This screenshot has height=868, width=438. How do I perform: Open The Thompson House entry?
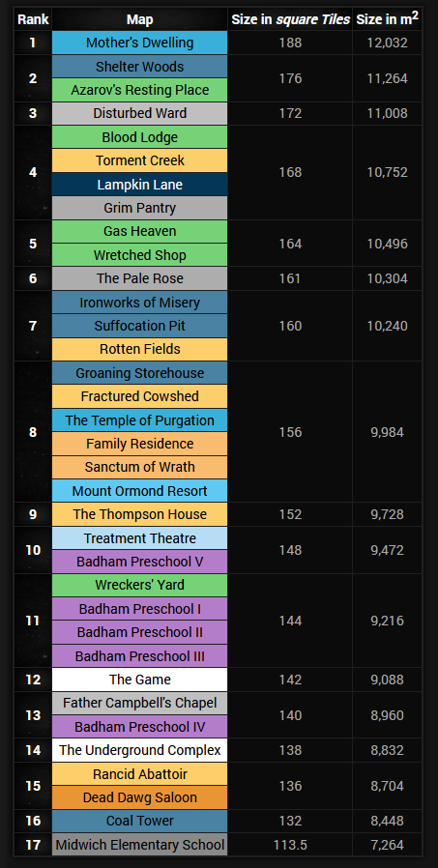(x=139, y=514)
